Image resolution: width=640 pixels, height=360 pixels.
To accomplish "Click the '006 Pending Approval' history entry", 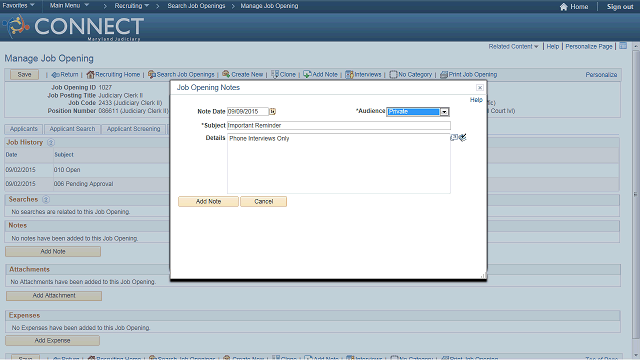I will (83, 184).
